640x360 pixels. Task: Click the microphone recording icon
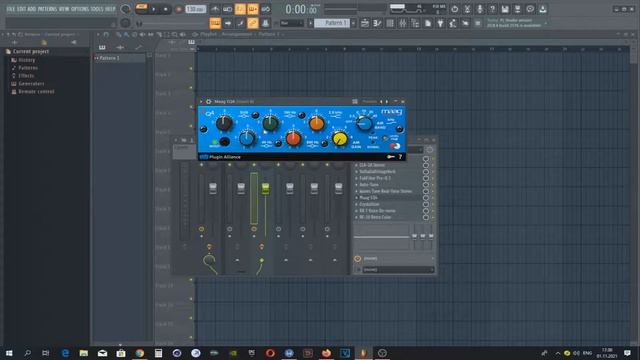[x=480, y=9]
